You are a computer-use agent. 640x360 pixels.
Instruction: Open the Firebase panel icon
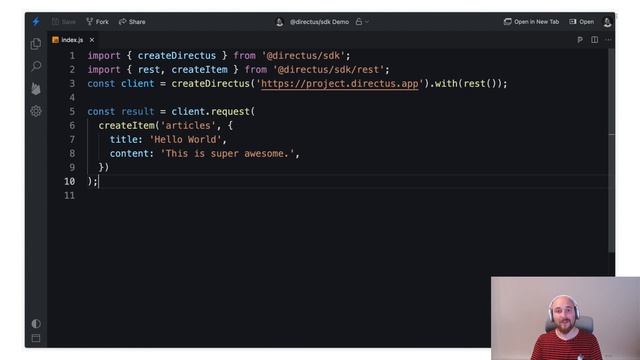tap(36, 89)
